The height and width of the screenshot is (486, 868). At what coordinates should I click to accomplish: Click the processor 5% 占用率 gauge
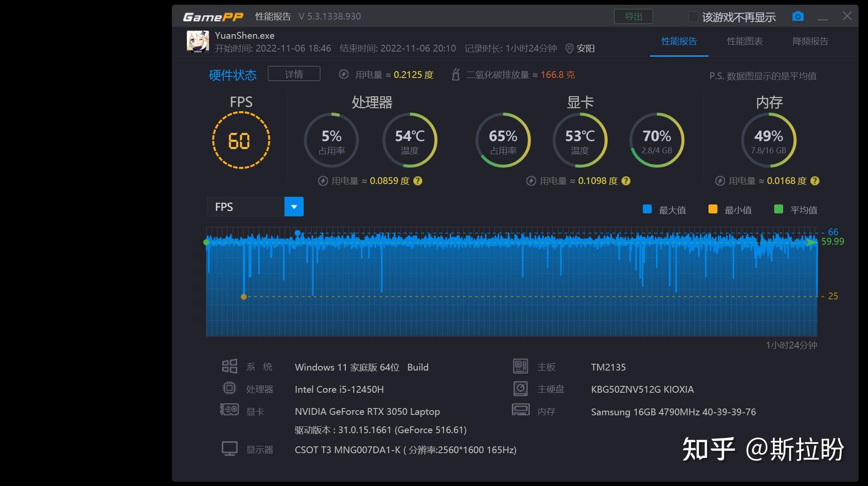(331, 140)
